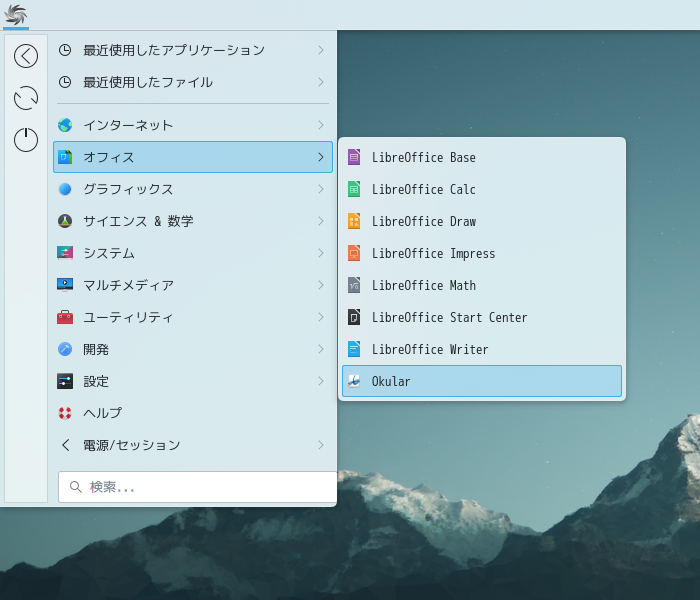Click the グラフィックス label text
Viewport: 700px width, 600px height.
[x=128, y=189]
